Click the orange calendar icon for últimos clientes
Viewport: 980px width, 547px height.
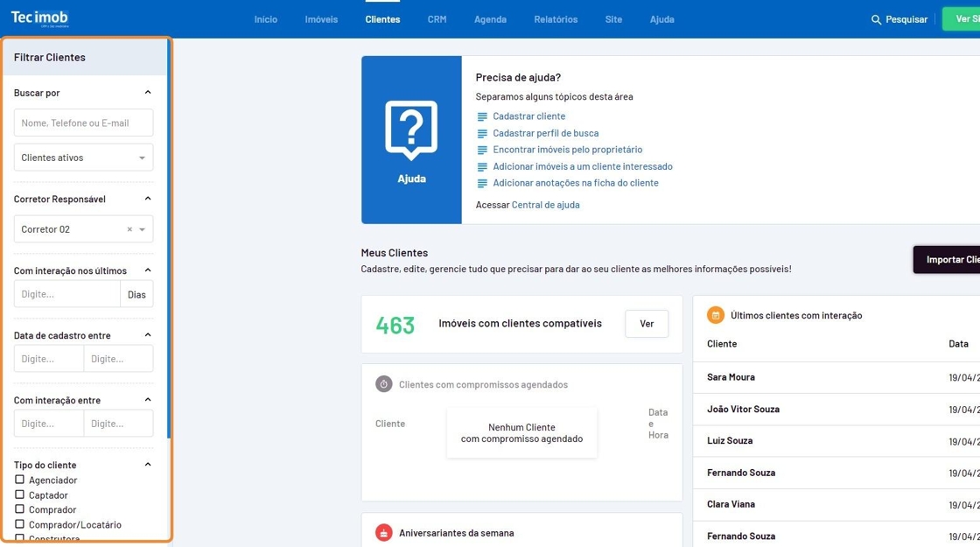point(715,315)
